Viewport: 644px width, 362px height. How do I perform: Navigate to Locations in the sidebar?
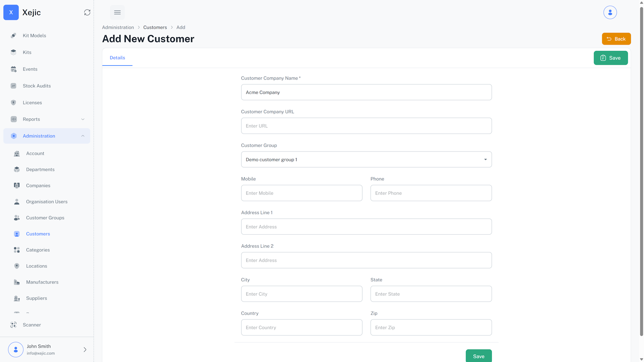click(x=36, y=266)
